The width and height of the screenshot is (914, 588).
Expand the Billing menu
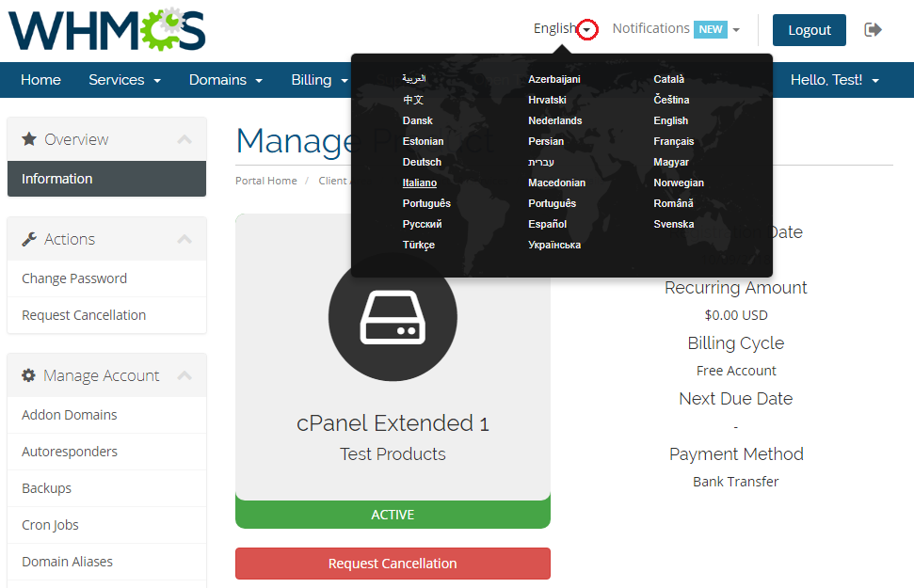pos(319,80)
